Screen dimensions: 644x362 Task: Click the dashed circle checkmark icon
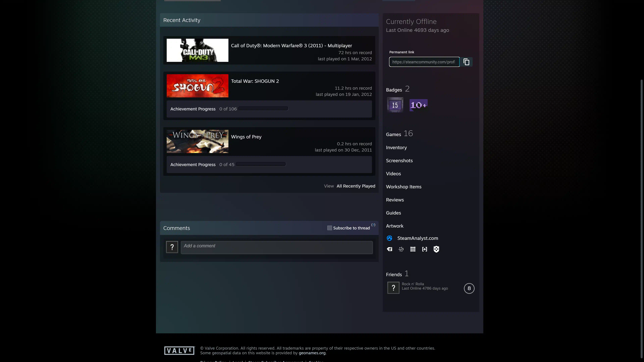tap(401, 249)
